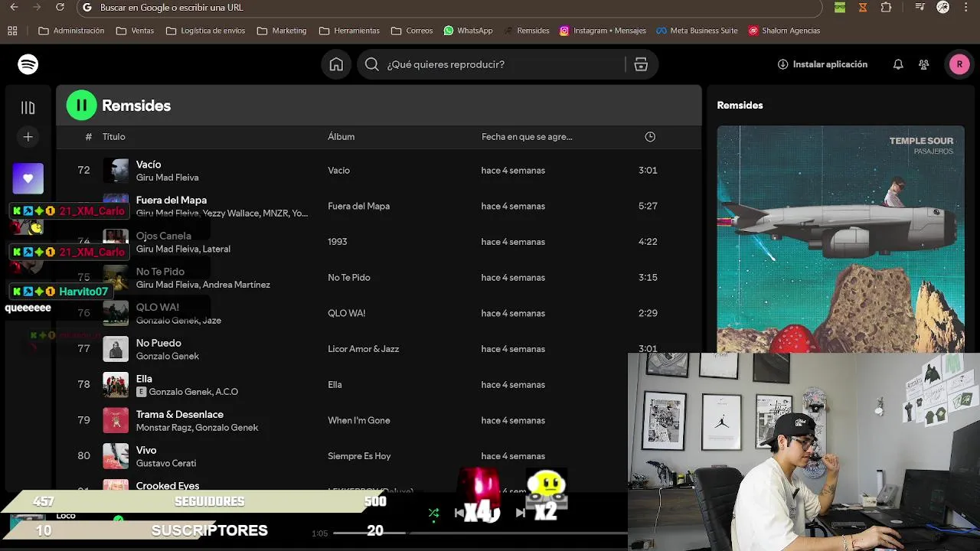Sort tracks by Título column header

(x=113, y=136)
